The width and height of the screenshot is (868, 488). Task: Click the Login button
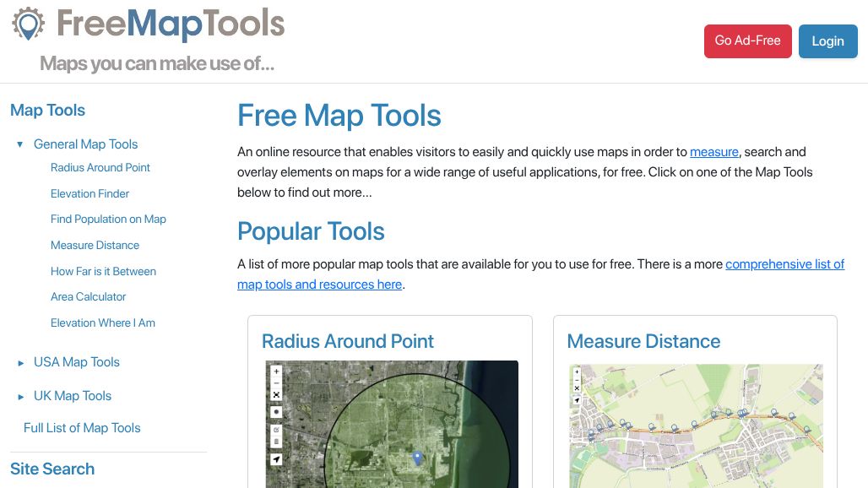coord(827,41)
